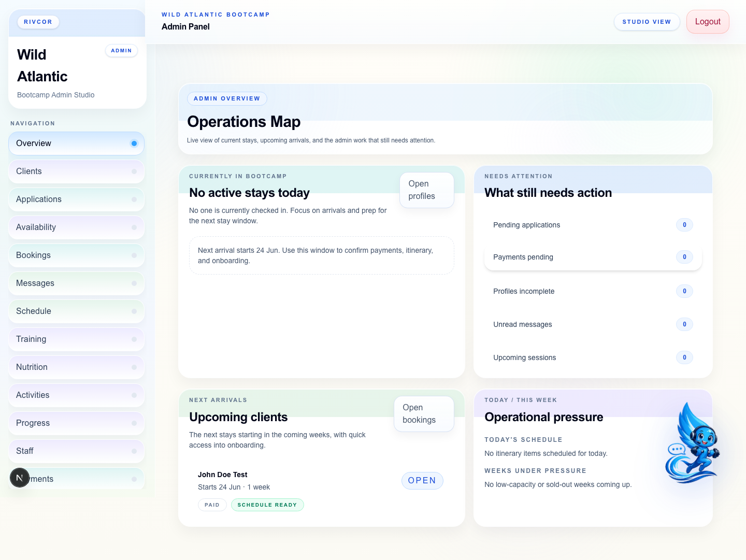Viewport: 746px width, 560px height.
Task: Click the PAID status tag
Action: coord(212,505)
